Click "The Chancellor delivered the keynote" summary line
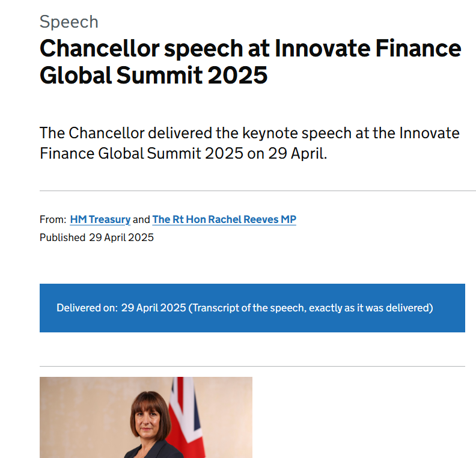This screenshot has width=476, height=458. [x=169, y=133]
